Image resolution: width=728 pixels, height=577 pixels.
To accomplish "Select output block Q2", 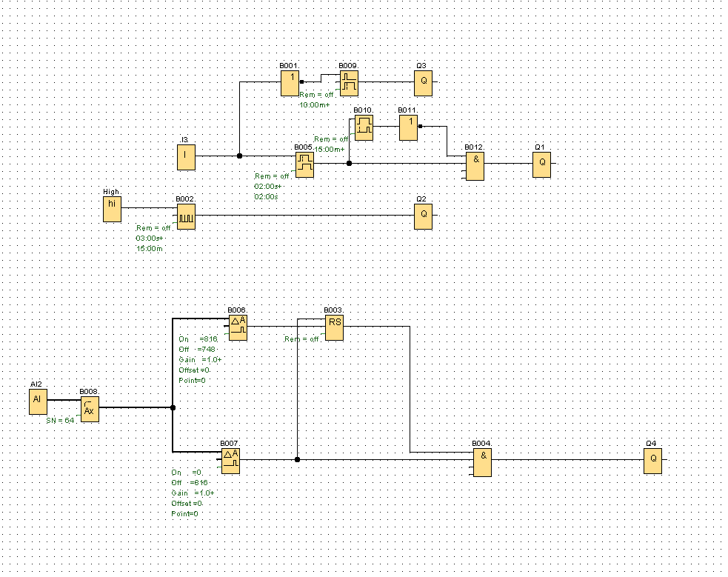I will (423, 216).
